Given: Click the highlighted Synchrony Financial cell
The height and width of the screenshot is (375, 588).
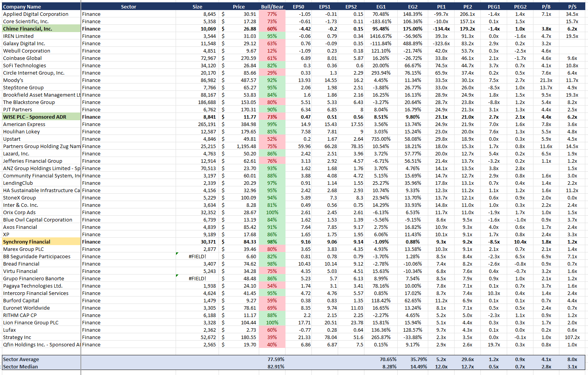Looking at the screenshot, I should pos(41,242).
